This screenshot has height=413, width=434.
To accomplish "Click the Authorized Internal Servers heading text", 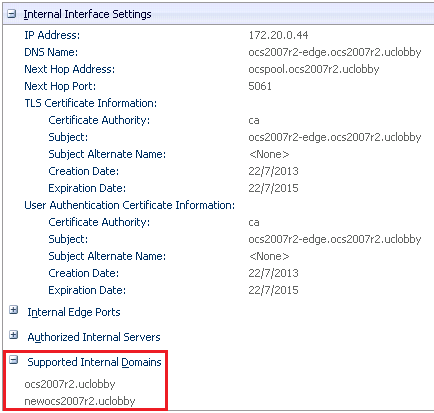I will point(94,337).
